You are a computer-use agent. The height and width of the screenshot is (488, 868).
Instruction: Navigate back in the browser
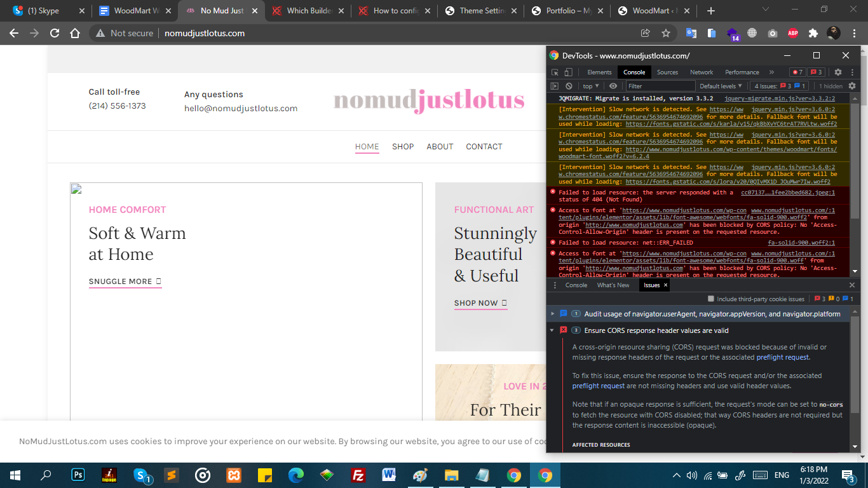point(14,33)
